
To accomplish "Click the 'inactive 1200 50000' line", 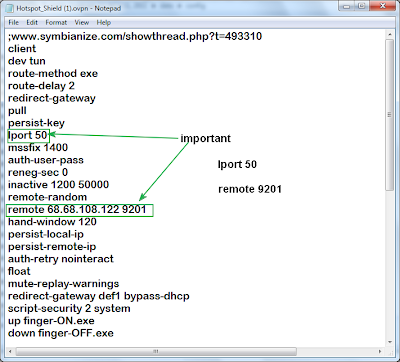I will tap(58, 185).
